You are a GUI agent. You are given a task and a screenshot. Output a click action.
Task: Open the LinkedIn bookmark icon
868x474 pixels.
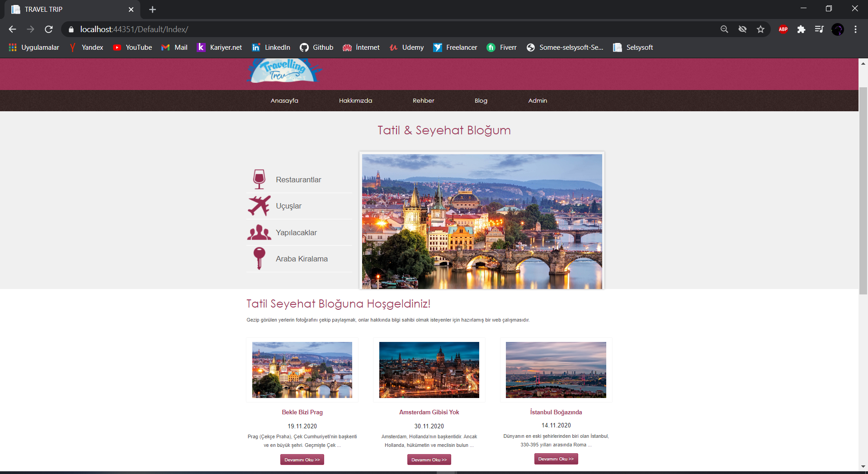click(256, 47)
